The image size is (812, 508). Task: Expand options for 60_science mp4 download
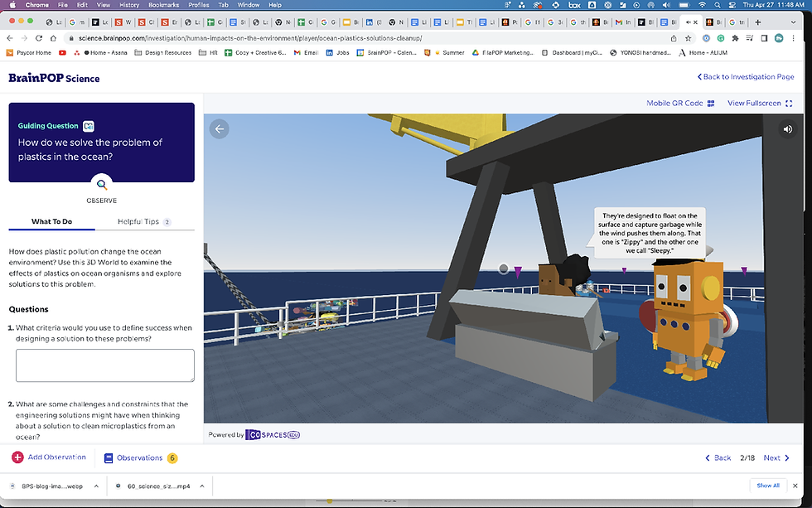click(x=202, y=486)
